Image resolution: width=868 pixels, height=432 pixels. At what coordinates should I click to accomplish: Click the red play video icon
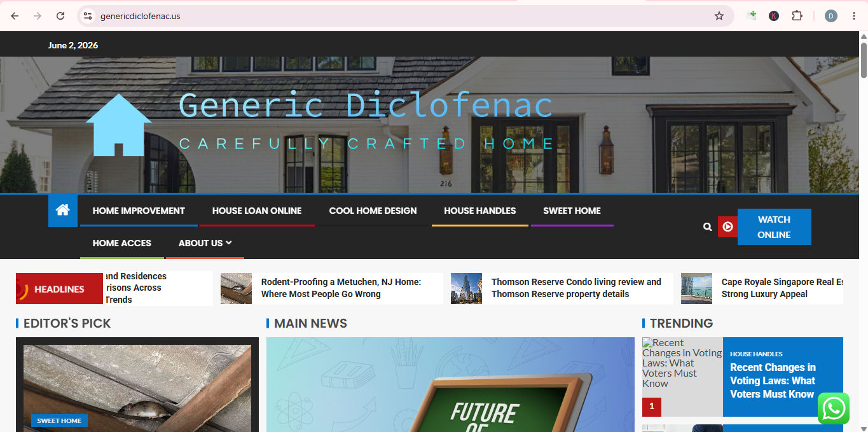click(x=727, y=226)
